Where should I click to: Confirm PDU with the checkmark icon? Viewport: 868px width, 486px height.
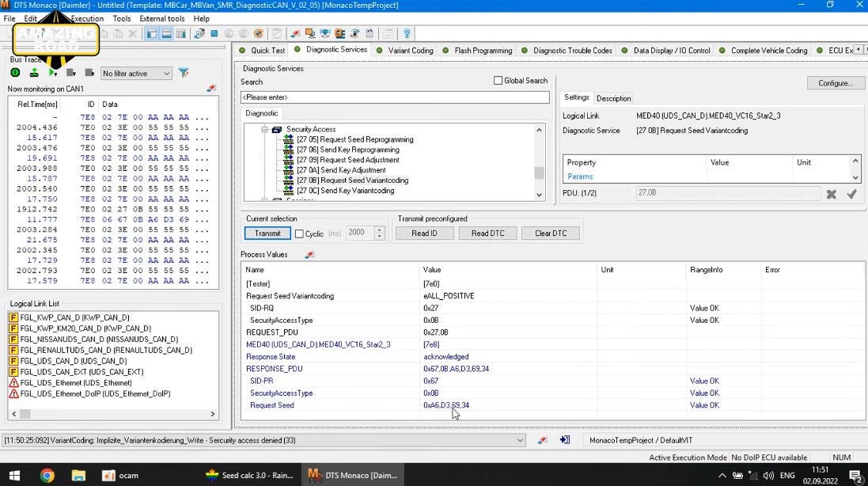pyautogui.click(x=851, y=194)
